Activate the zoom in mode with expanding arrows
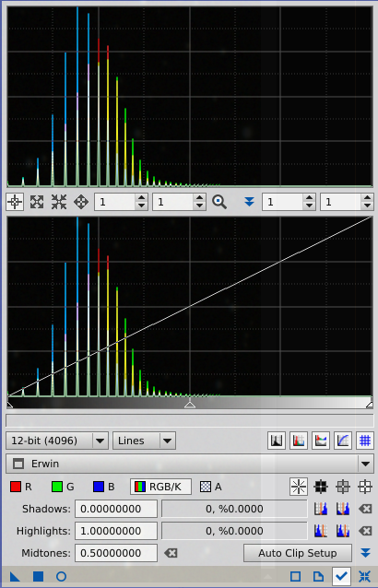 [x=37, y=202]
